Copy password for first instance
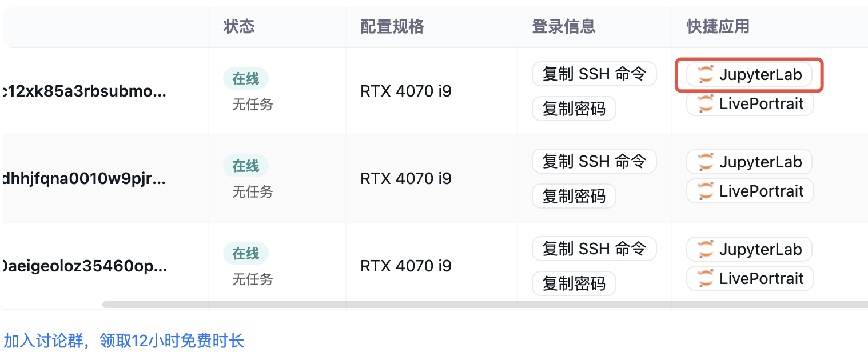Screen dimensions: 868x360 click(574, 109)
